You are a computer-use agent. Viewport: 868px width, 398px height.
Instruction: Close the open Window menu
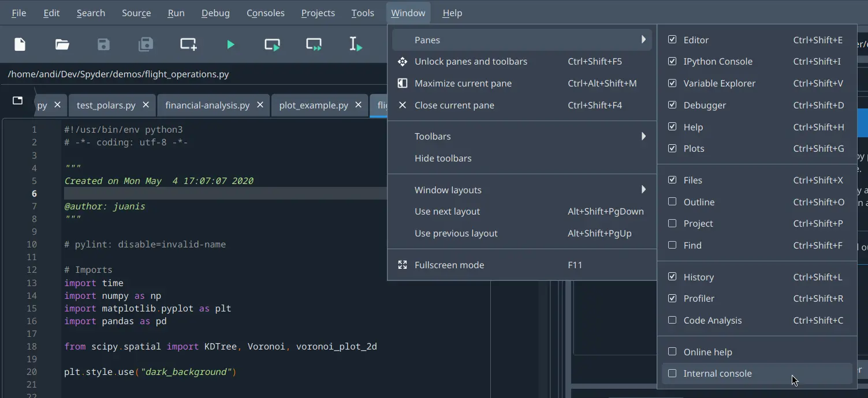pos(408,13)
